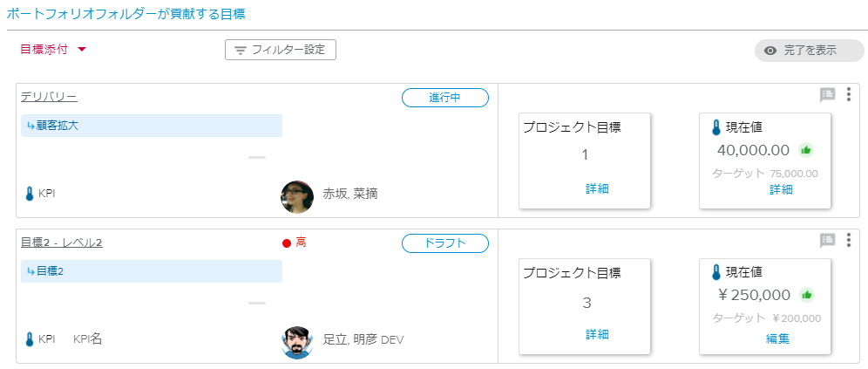Screen dimensions: 868x369
Task: Open comment icon on デリバリー row
Action: [x=828, y=95]
